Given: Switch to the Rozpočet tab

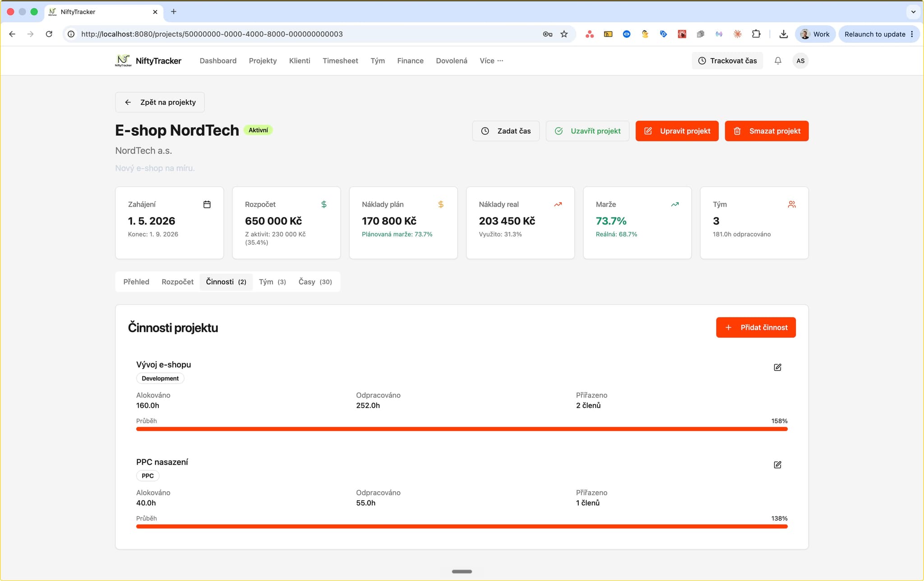Looking at the screenshot, I should [x=177, y=281].
